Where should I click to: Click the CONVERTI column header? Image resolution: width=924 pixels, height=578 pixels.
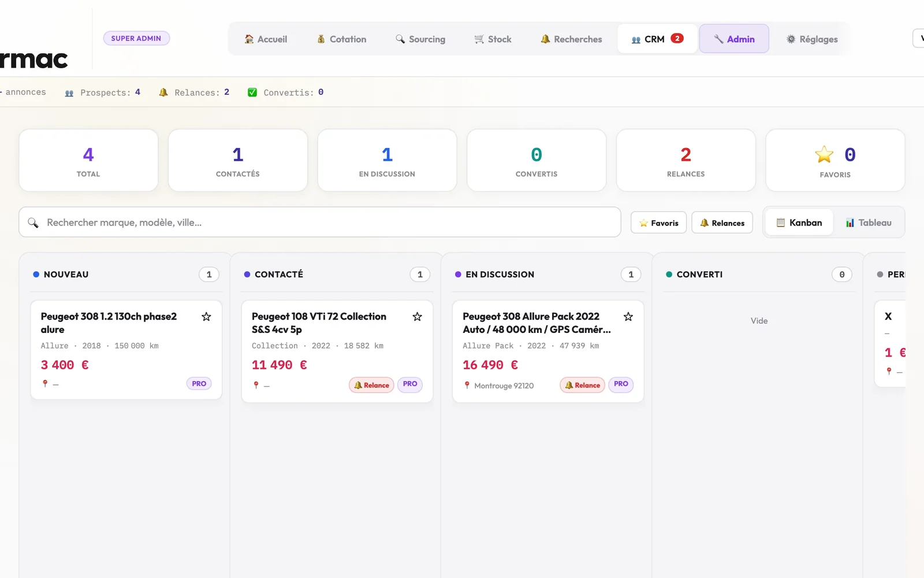click(699, 275)
